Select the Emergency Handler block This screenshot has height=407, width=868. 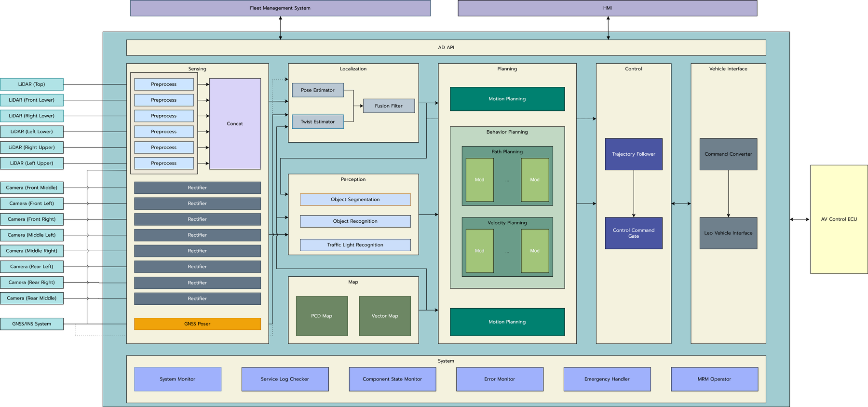[x=607, y=380]
